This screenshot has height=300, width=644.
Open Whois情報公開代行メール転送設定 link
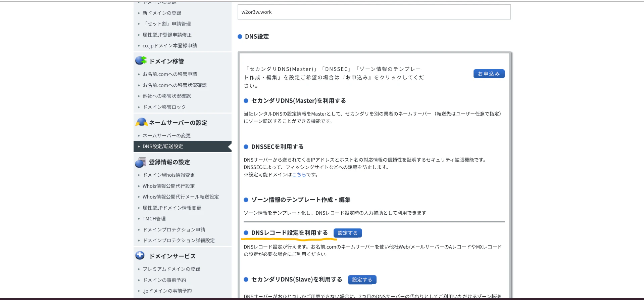[x=181, y=197]
